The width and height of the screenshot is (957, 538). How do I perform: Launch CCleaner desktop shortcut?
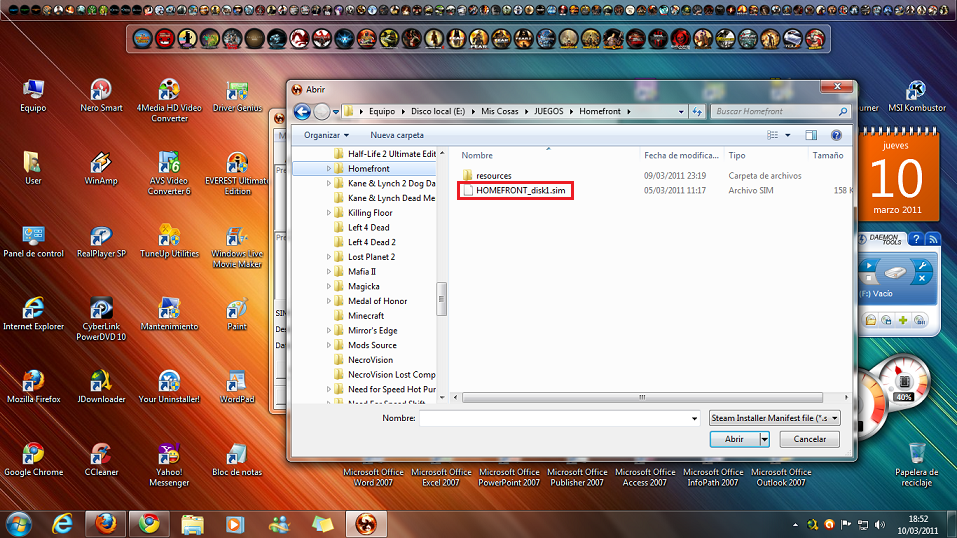pyautogui.click(x=101, y=459)
